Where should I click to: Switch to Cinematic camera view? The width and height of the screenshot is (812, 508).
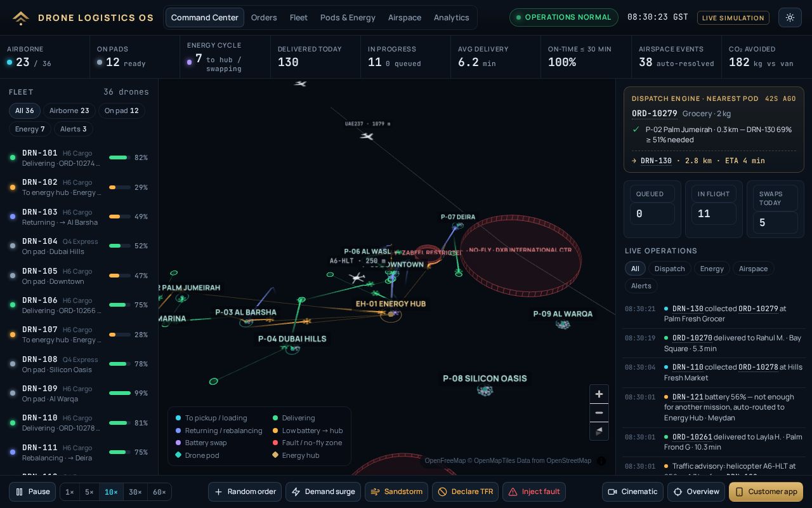tap(632, 491)
